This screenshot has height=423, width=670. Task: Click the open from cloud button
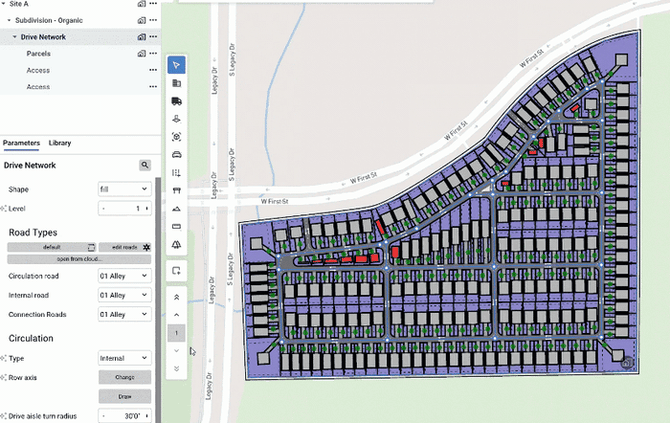click(x=79, y=259)
